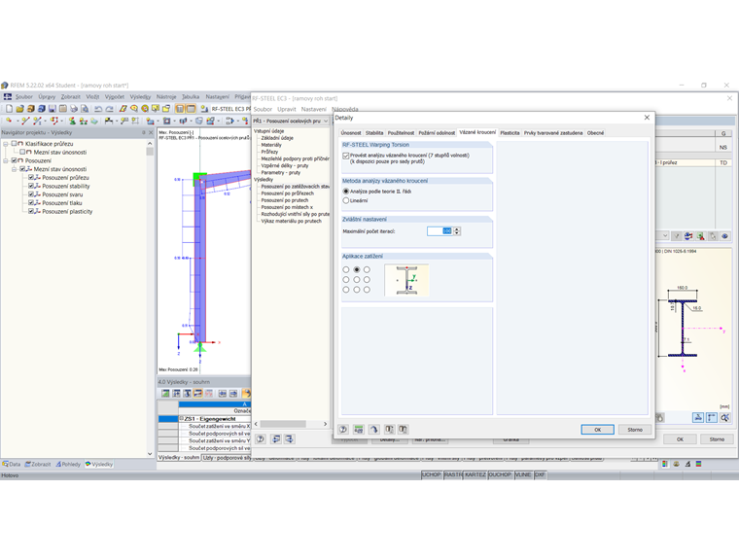Select the selected top-center load application radio

[357, 269]
